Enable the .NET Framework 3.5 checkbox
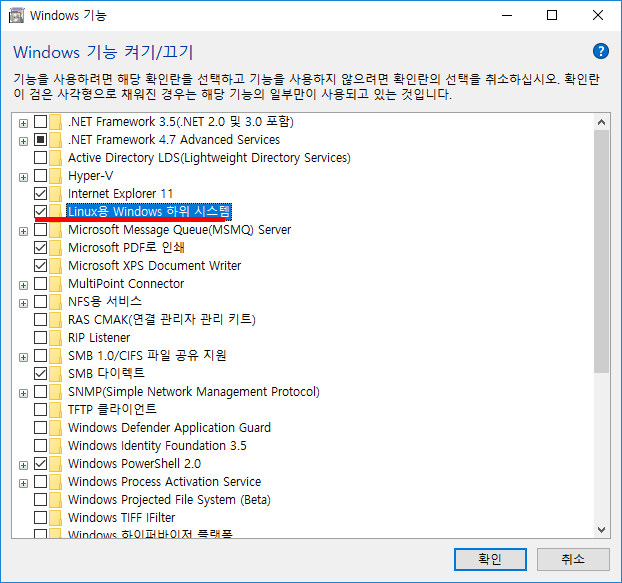This screenshot has height=583, width=622. (x=40, y=121)
